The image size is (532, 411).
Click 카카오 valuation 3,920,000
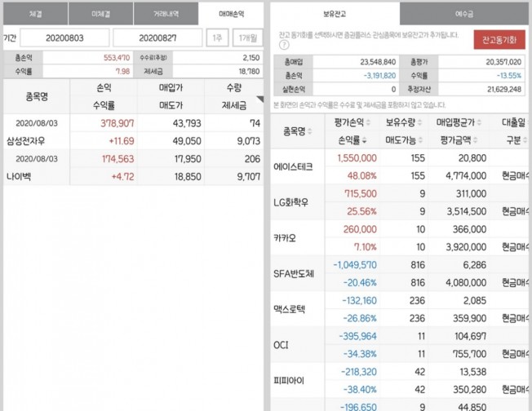point(466,247)
